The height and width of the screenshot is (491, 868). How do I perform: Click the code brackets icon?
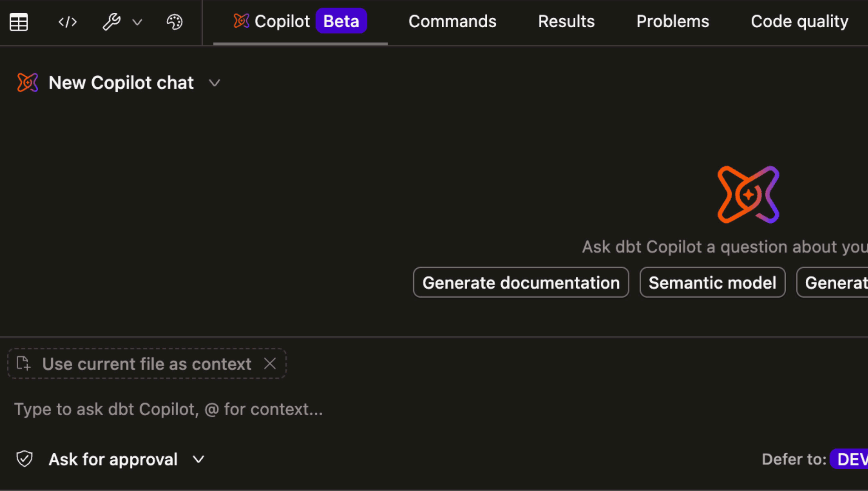click(x=67, y=22)
